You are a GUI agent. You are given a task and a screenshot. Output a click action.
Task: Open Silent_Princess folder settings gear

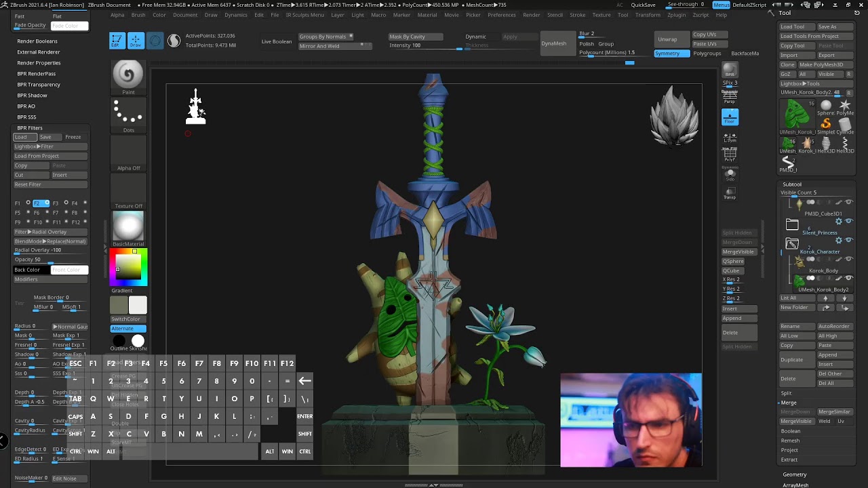839,221
